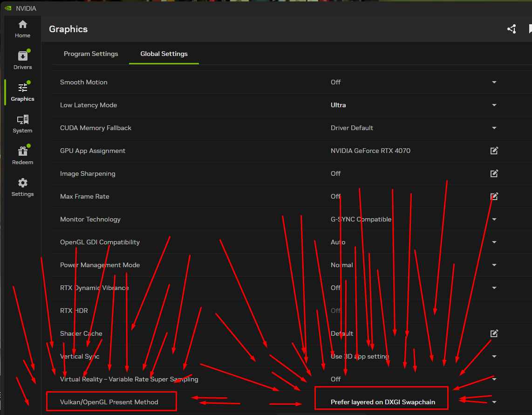Expand the OpenGL GDI Compatibility dropdown
Viewport: 532px width, 415px height.
click(x=494, y=242)
